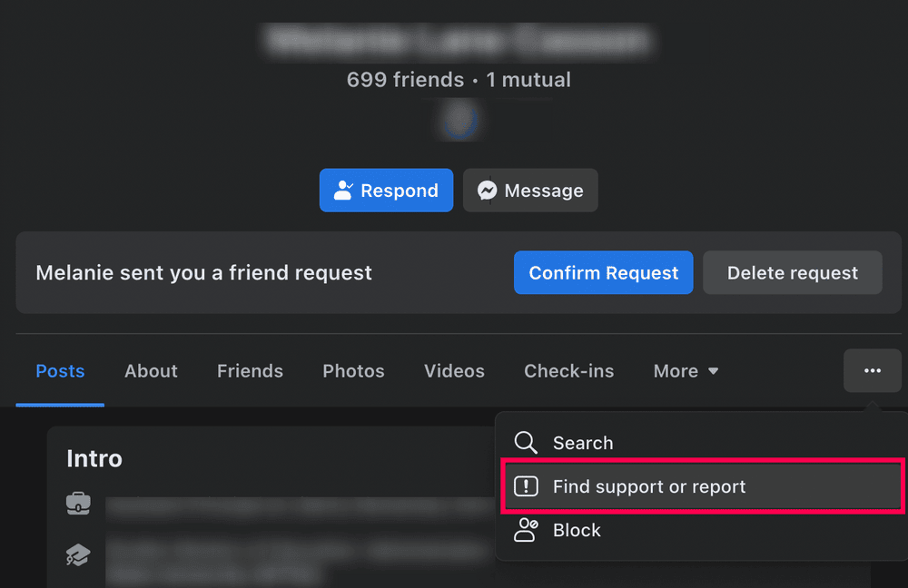Click the Block person icon in the menu
The height and width of the screenshot is (588, 908).
pyautogui.click(x=525, y=530)
